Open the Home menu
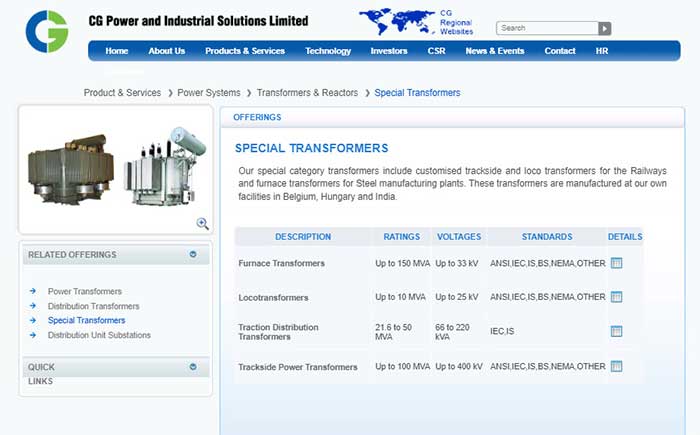Viewport: 700px width, 435px height. pyautogui.click(x=117, y=51)
